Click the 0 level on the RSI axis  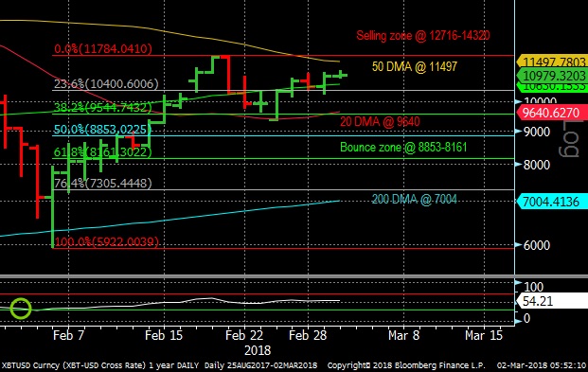point(526,318)
